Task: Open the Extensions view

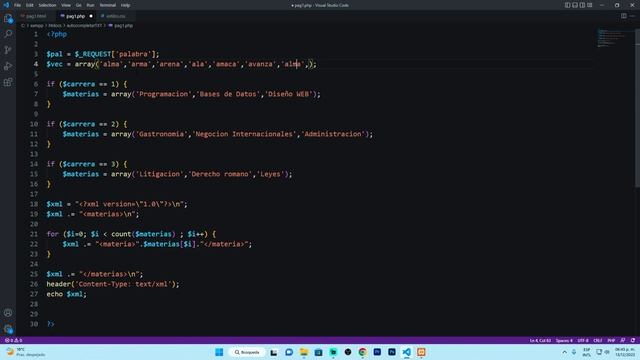Action: point(8,82)
